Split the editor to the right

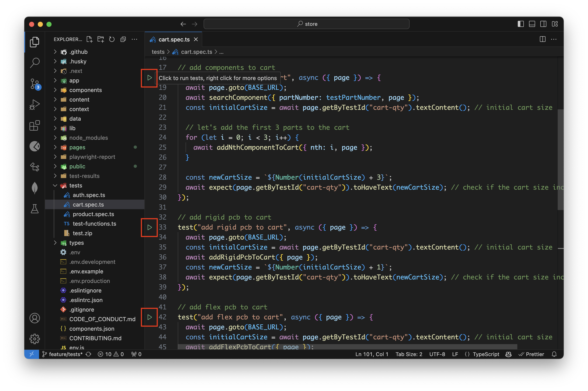coord(542,39)
